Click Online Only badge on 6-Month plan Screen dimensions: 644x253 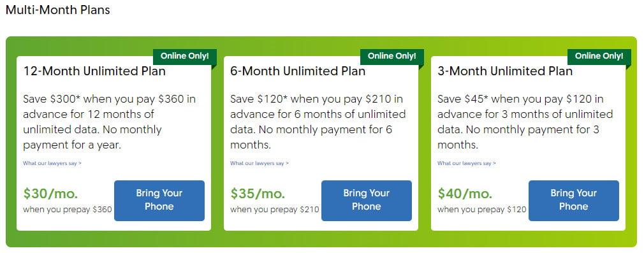(x=392, y=56)
